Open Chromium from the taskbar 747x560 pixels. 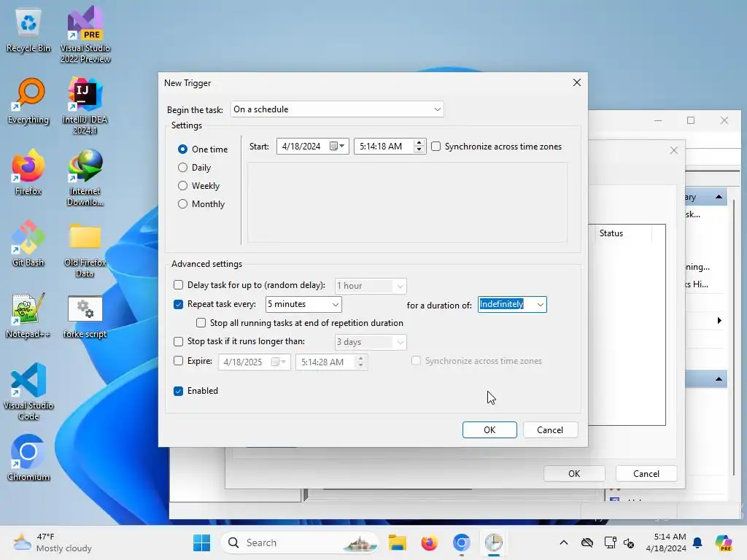tap(461, 542)
